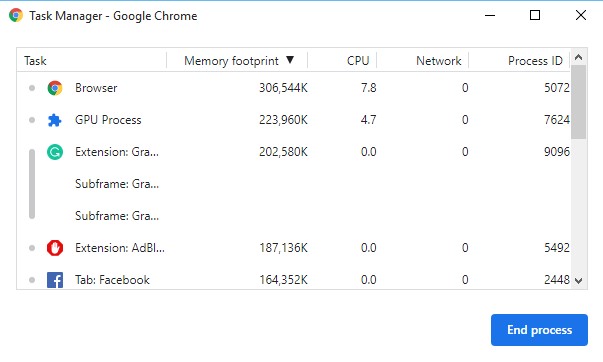Click the green Grammarly extension icon

(55, 152)
